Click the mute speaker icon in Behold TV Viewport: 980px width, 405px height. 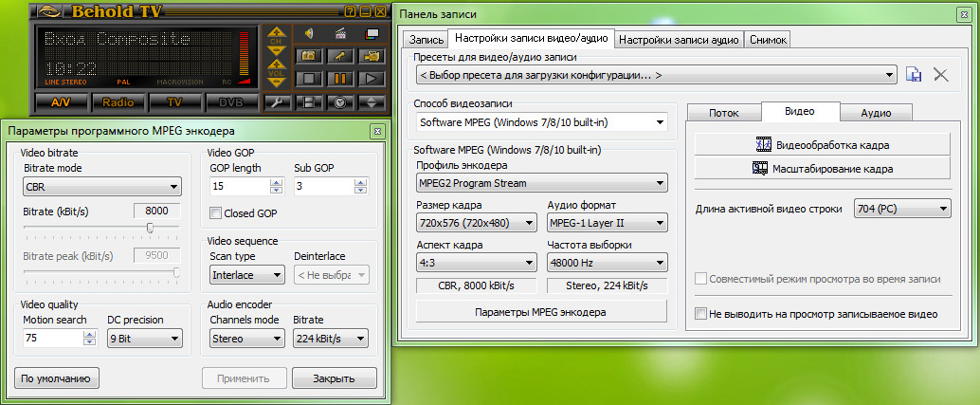309,33
